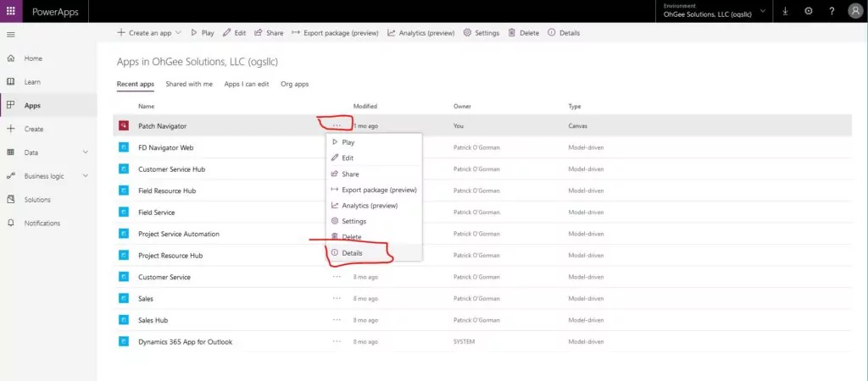Switch to the Recent apps tab
868x381 pixels.
pos(135,85)
